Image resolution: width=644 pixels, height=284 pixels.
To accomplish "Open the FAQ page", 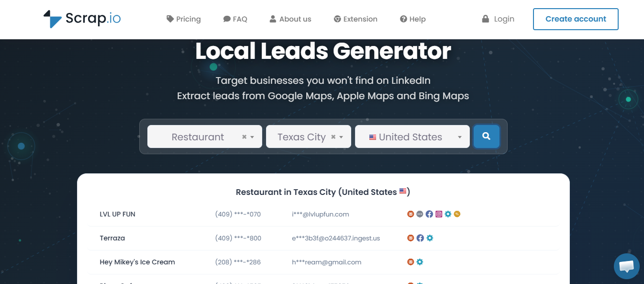I will click(x=235, y=19).
